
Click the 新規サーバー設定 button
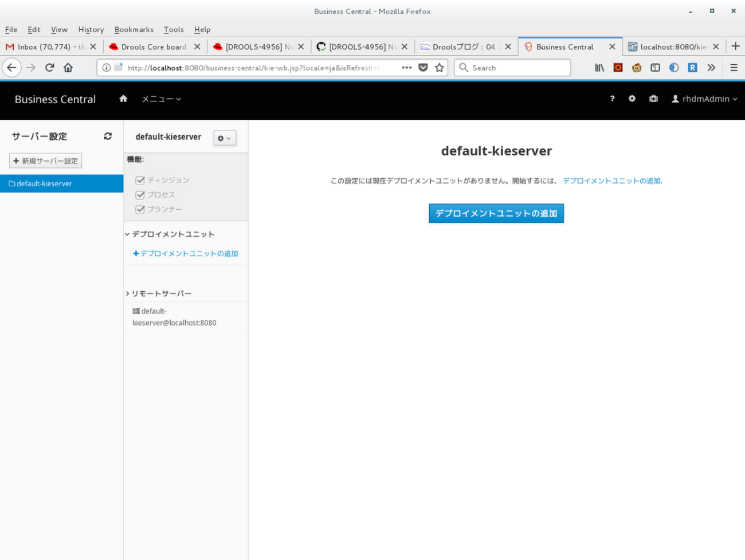coord(46,161)
